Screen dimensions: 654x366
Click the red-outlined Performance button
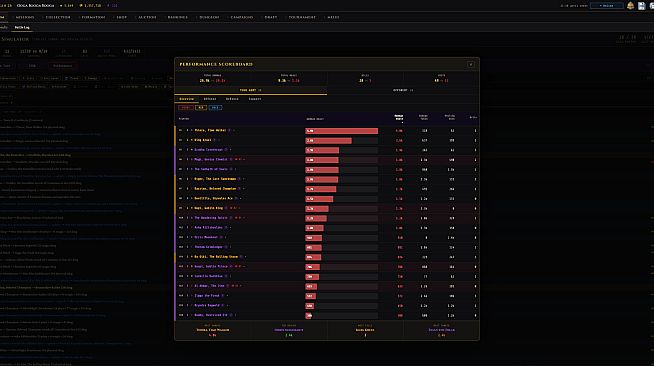coord(63,65)
